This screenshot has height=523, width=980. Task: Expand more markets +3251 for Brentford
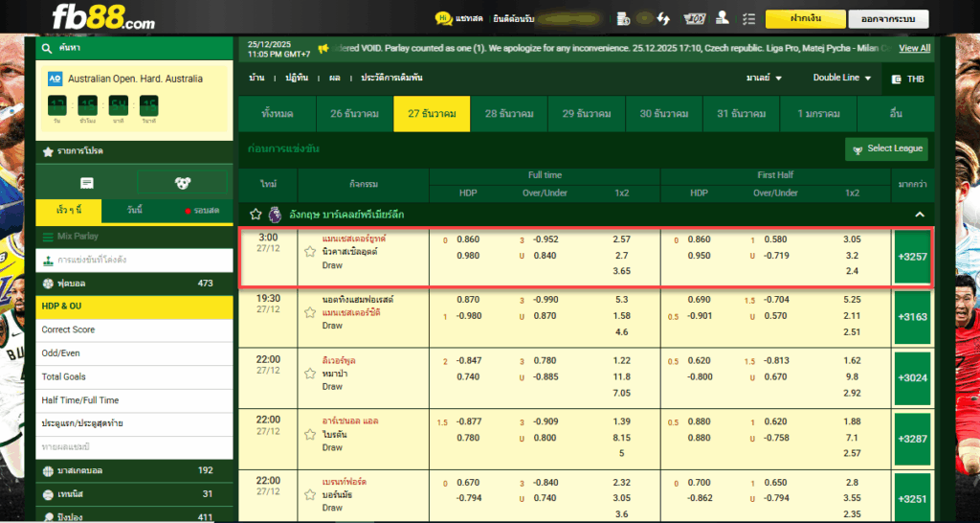click(x=912, y=499)
